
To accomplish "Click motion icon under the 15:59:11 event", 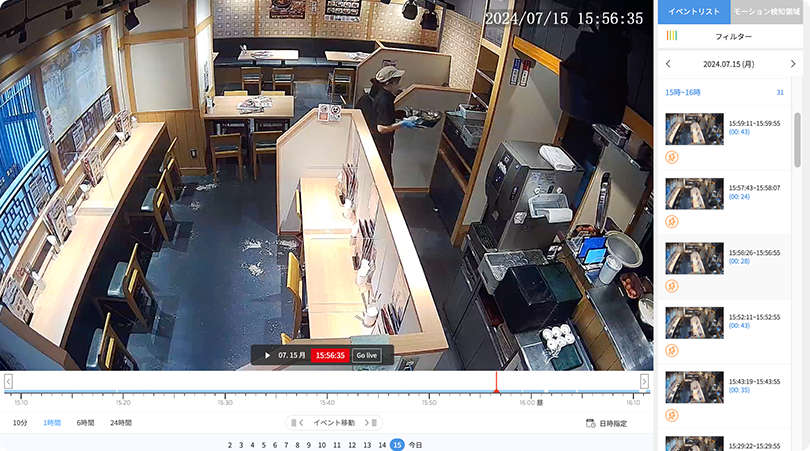I will pos(672,157).
